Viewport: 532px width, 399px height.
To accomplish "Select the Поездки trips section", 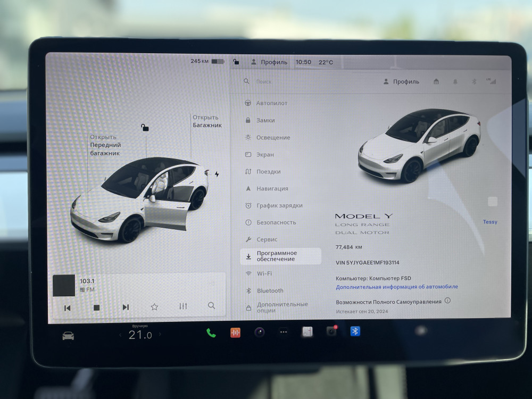I will pyautogui.click(x=263, y=171).
